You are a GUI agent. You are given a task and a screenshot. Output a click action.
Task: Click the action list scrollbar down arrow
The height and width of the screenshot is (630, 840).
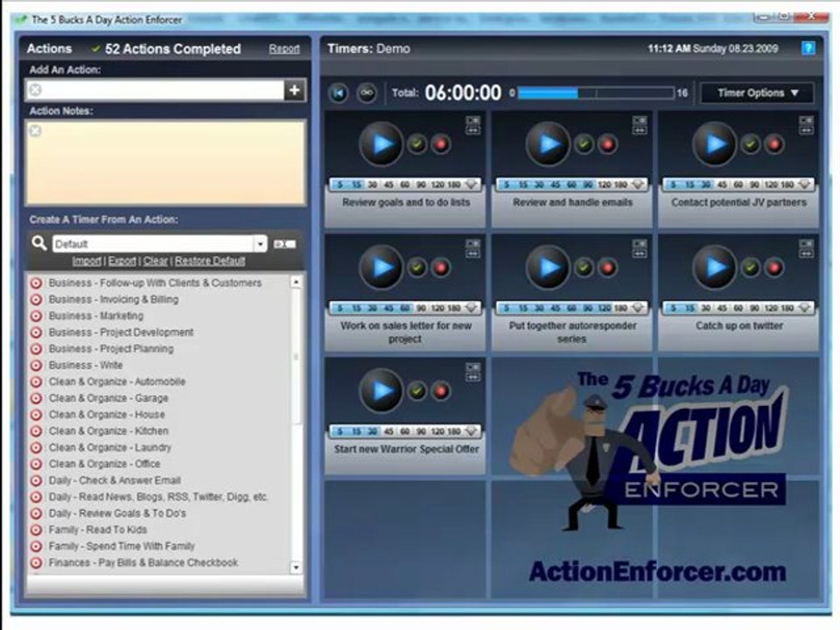click(296, 567)
